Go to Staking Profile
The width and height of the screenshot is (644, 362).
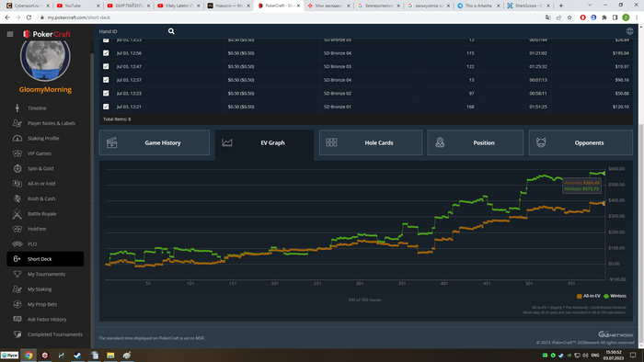43,139
